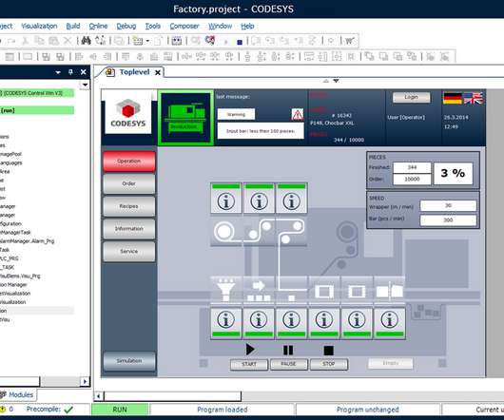Select the Toplevel editor tab
The width and height of the screenshot is (504, 420).
pos(134,72)
